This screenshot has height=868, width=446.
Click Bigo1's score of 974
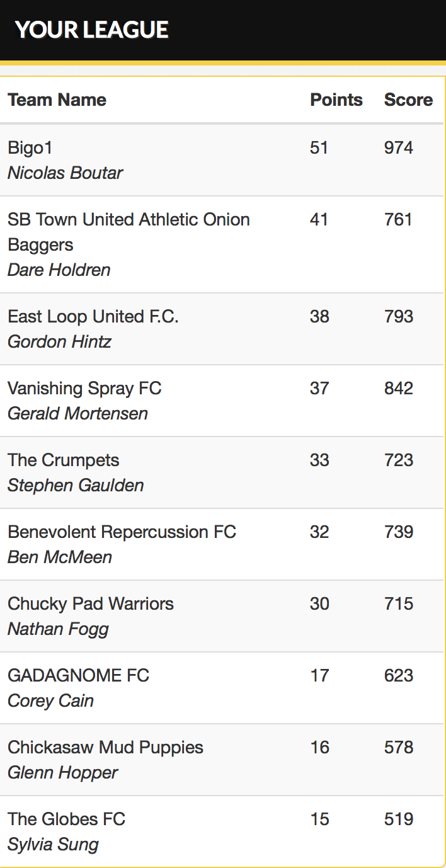(399, 147)
